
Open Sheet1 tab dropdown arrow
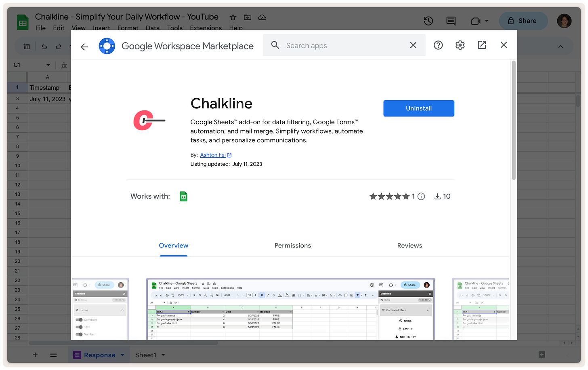coord(163,355)
